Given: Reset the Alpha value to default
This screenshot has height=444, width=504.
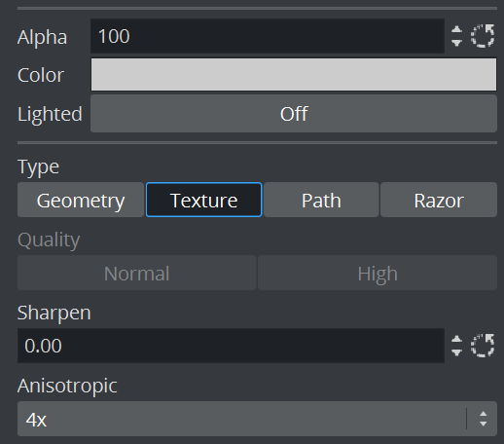Looking at the screenshot, I should pos(483,36).
